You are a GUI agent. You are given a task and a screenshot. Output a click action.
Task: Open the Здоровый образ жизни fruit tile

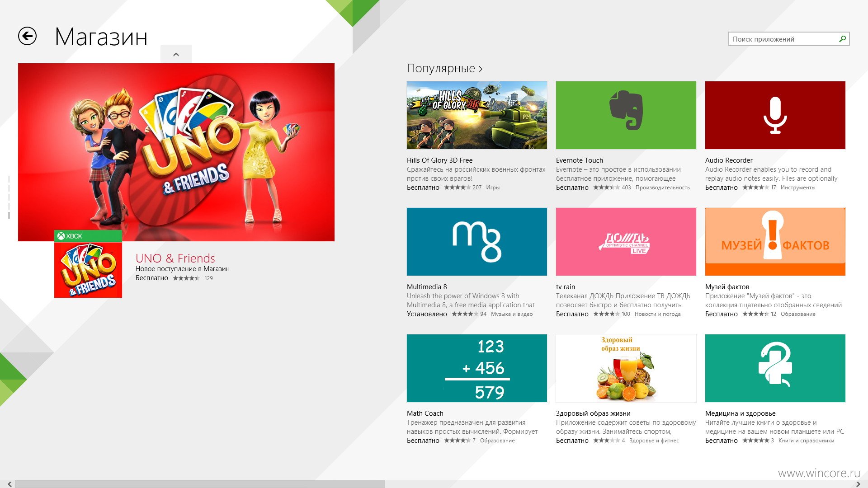(626, 368)
